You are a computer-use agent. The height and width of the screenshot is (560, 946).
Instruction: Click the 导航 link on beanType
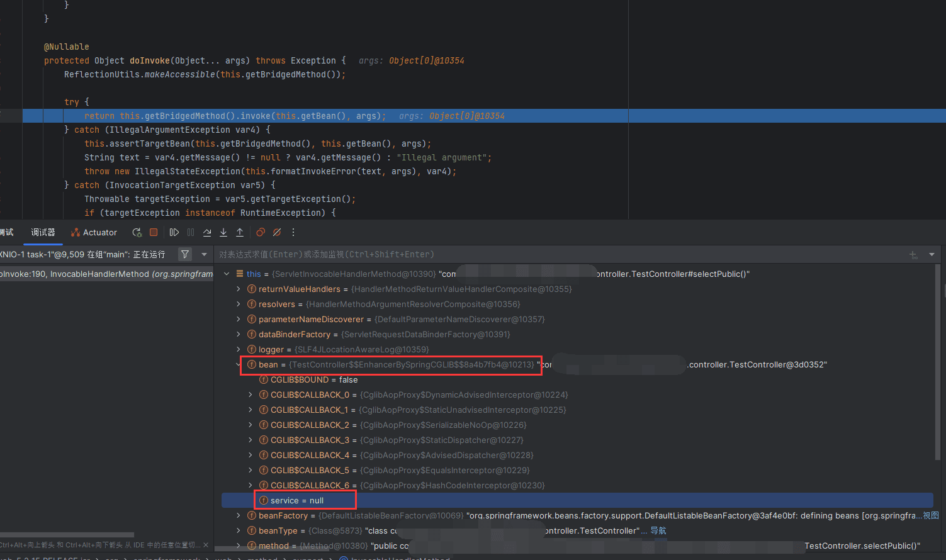pos(658,530)
